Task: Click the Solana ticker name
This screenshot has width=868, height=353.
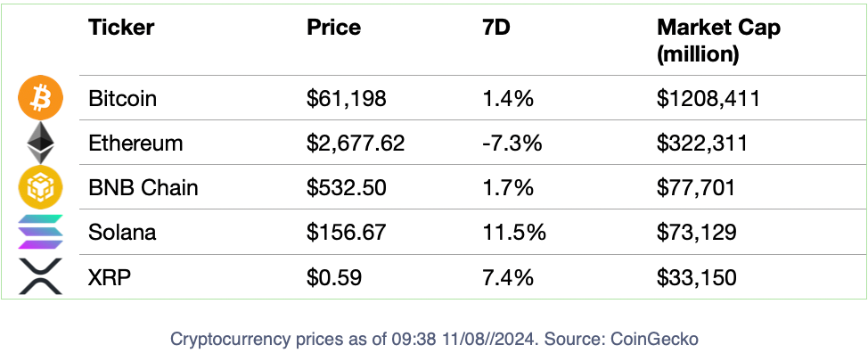Action: pyautogui.click(x=122, y=233)
